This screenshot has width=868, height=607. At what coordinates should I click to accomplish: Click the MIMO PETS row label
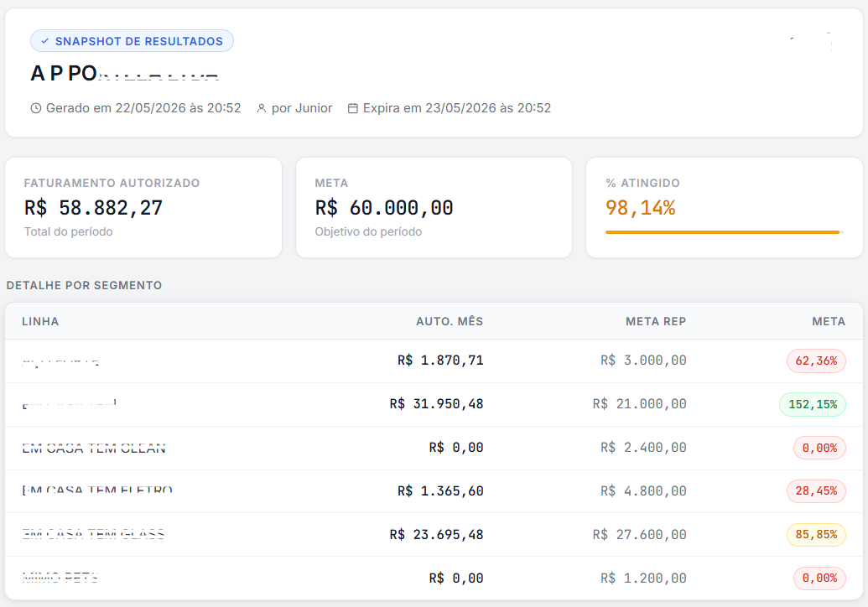pos(60,578)
